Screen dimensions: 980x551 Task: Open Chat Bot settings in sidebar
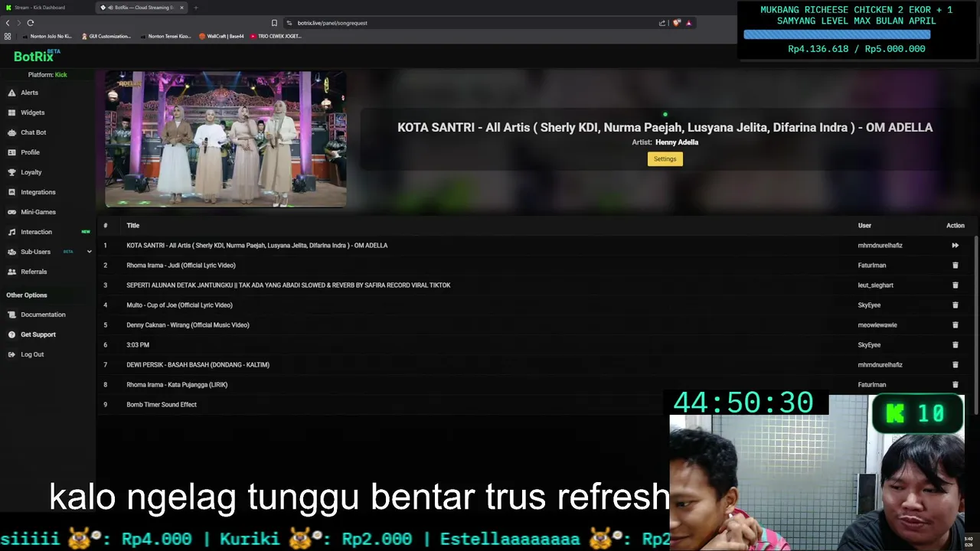33,132
